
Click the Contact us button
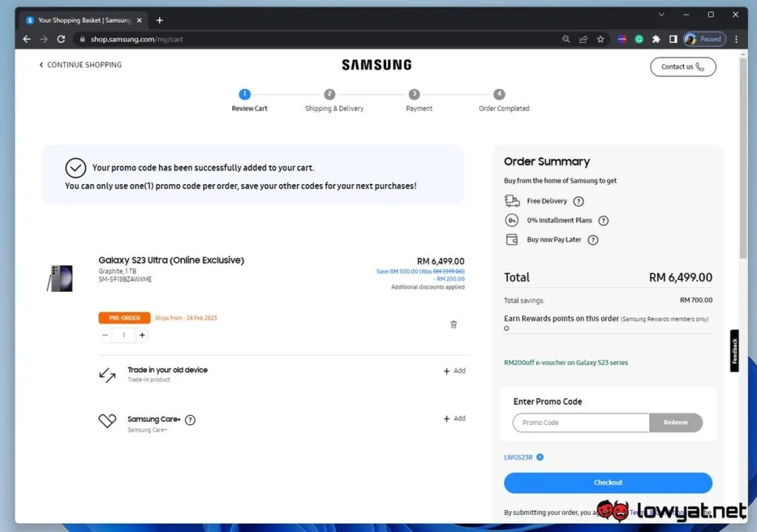point(682,66)
